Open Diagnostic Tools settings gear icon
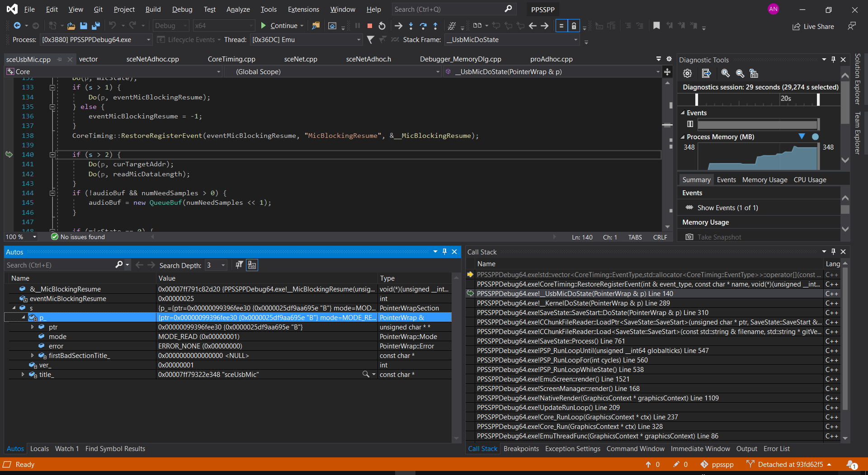 click(687, 73)
